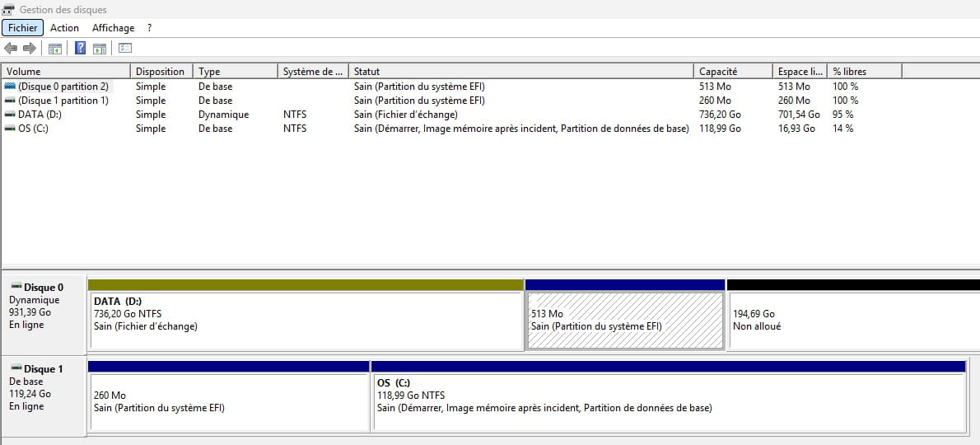The width and height of the screenshot is (980, 445).
Task: Click the 95 % free percentage cell
Action: [x=843, y=115]
